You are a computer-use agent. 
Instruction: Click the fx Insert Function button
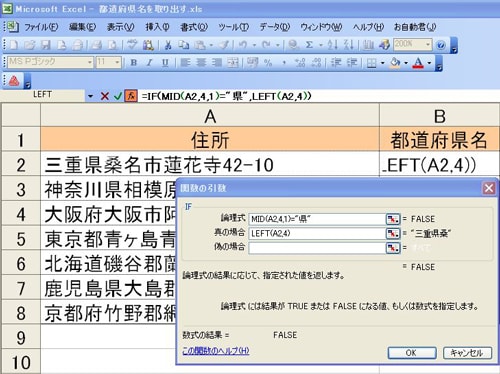point(131,96)
